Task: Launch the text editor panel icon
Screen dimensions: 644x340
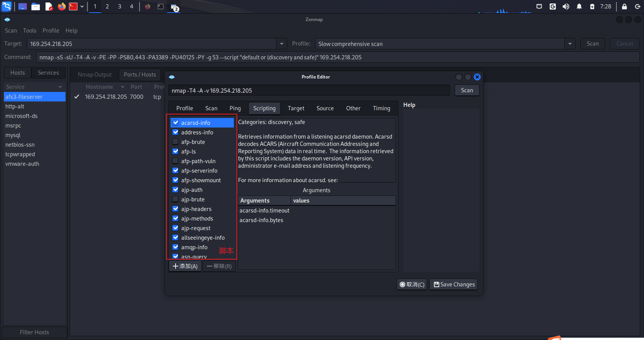Action: pos(49,7)
